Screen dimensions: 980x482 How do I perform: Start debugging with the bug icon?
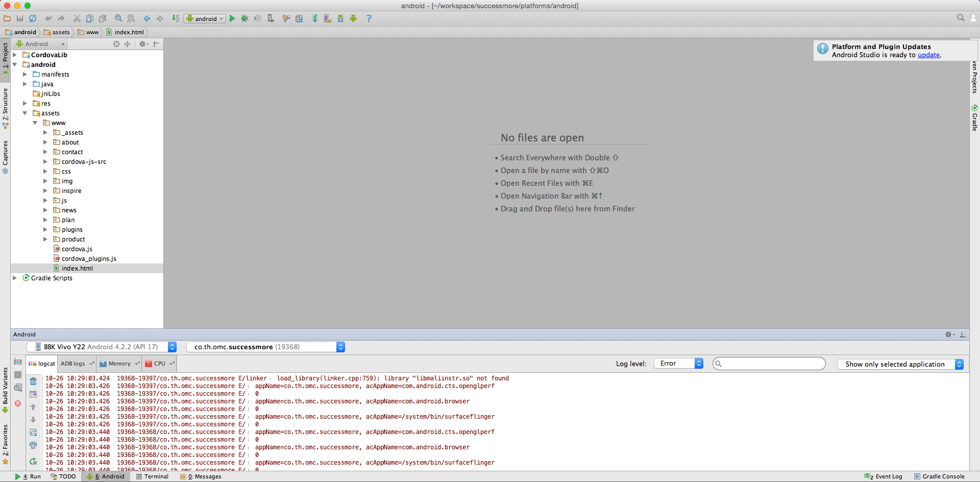[245, 18]
